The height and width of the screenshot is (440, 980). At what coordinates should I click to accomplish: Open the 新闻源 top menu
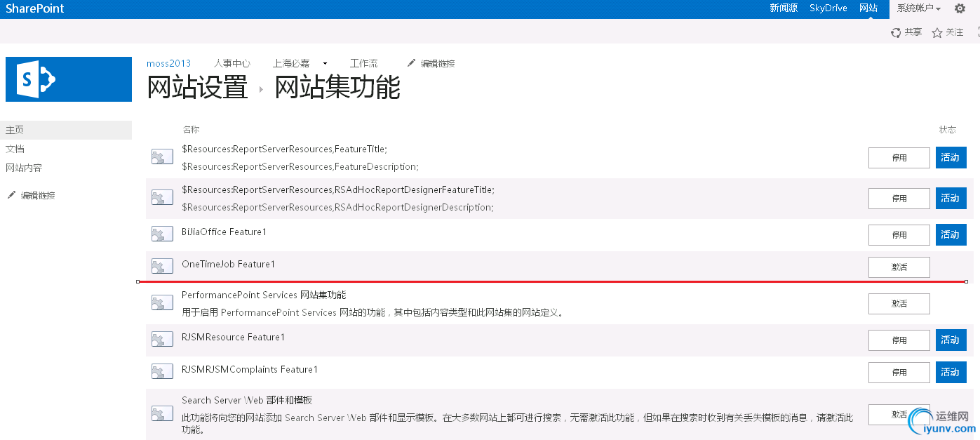(784, 8)
